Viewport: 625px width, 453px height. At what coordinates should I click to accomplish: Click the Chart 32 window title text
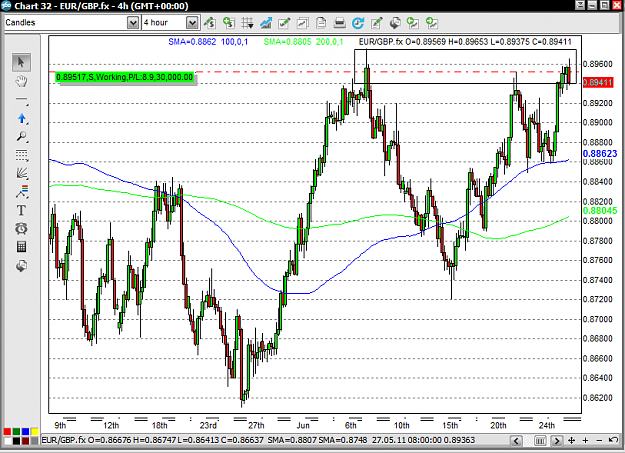pos(101,6)
